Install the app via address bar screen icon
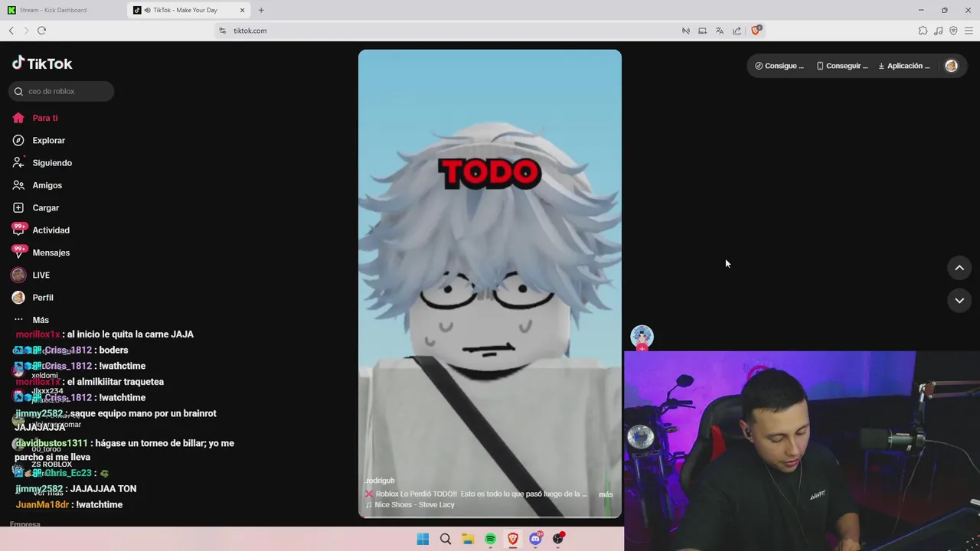This screenshot has height=551, width=980. tap(702, 31)
